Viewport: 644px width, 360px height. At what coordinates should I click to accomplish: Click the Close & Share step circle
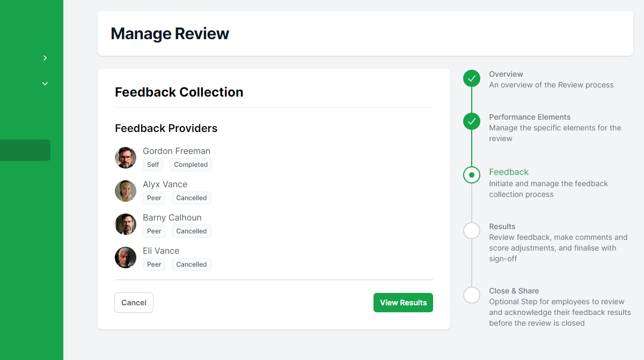[472, 295]
